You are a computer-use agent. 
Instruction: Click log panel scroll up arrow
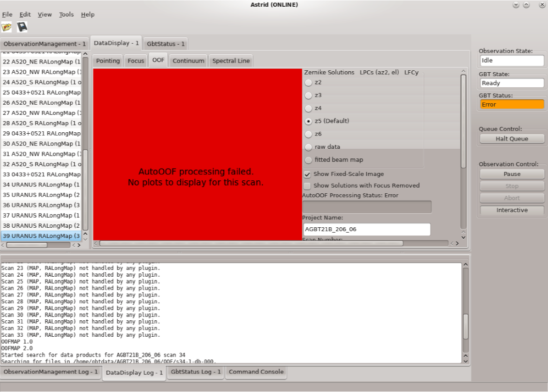(466, 265)
